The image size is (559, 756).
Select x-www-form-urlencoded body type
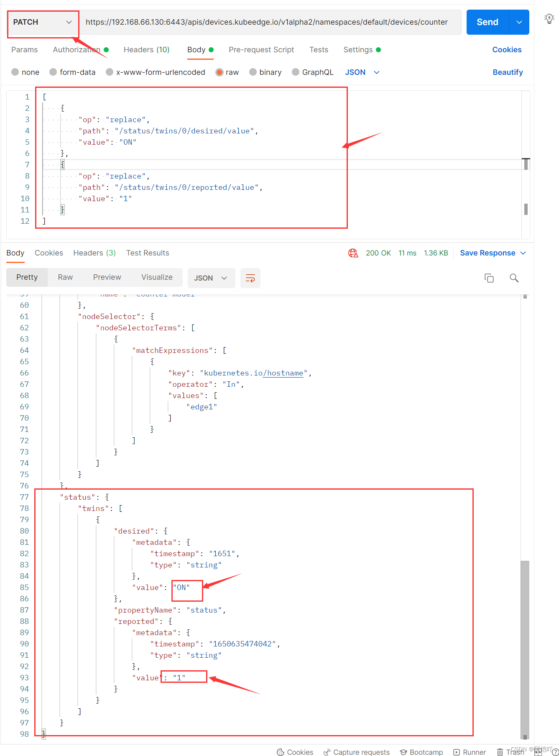156,72
